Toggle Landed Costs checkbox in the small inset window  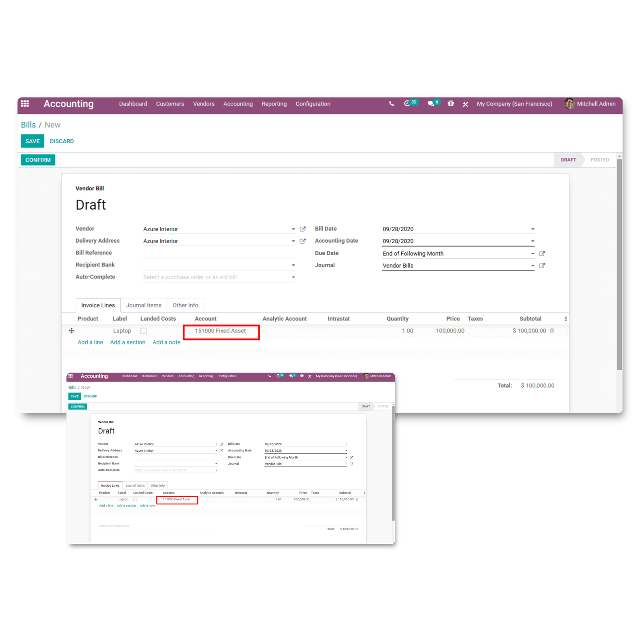pos(135,500)
